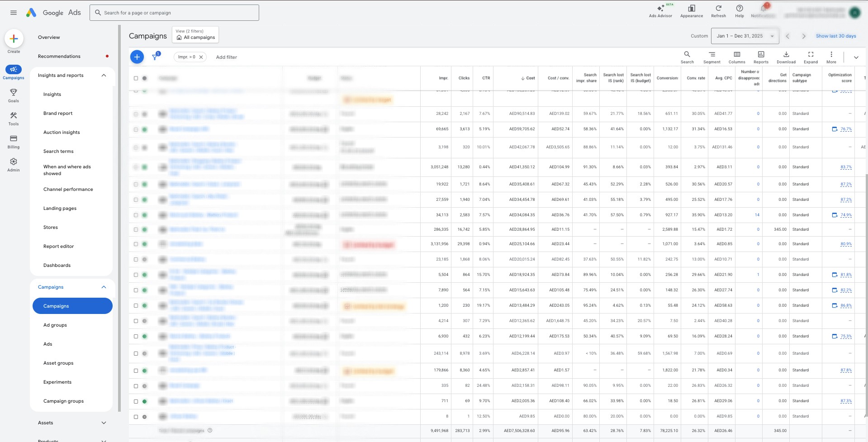This screenshot has width=868, height=442.
Task: Click the Show last 30 days link
Action: 835,36
